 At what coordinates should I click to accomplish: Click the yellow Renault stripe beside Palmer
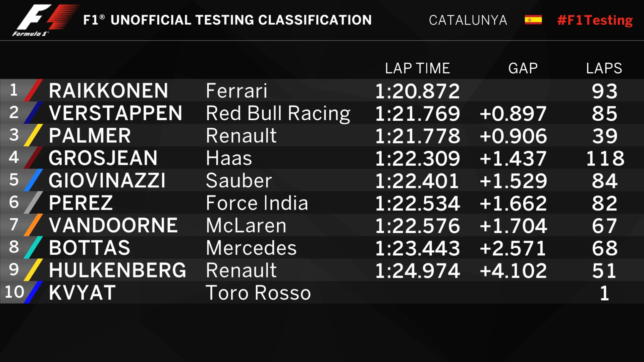(x=34, y=135)
